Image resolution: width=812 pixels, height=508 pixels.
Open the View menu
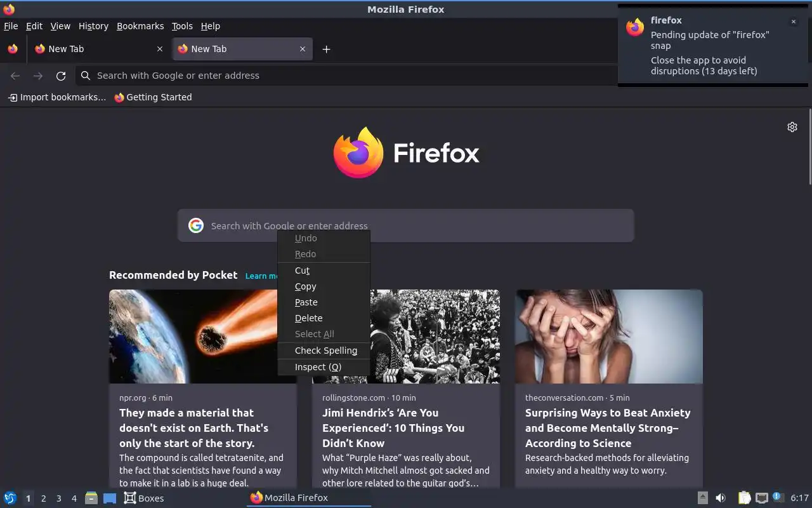[x=60, y=26]
